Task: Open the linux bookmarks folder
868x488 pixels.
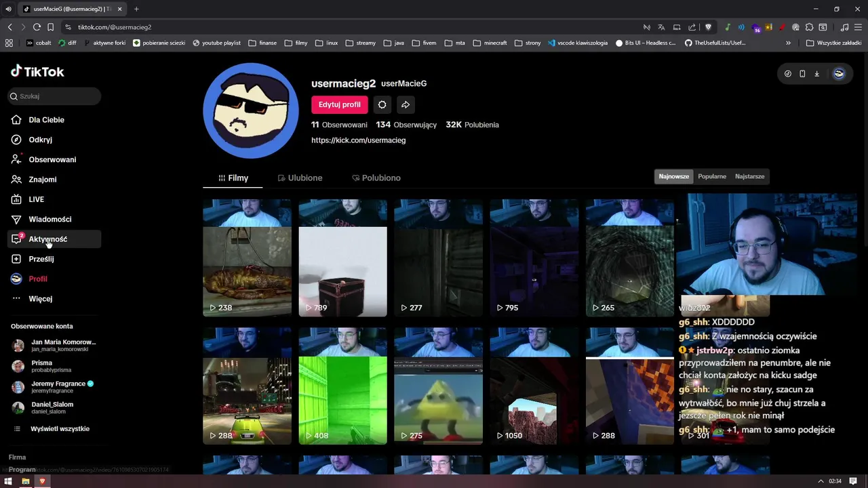Action: [326, 43]
